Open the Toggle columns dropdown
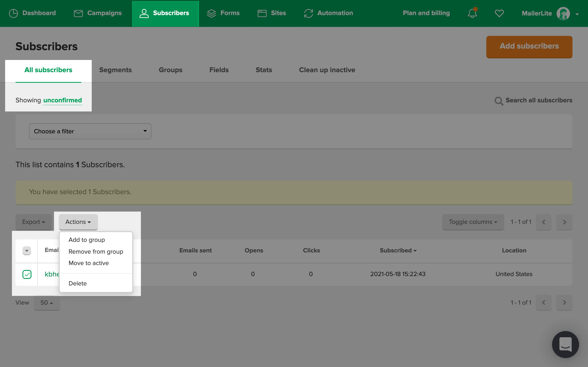 (x=473, y=222)
